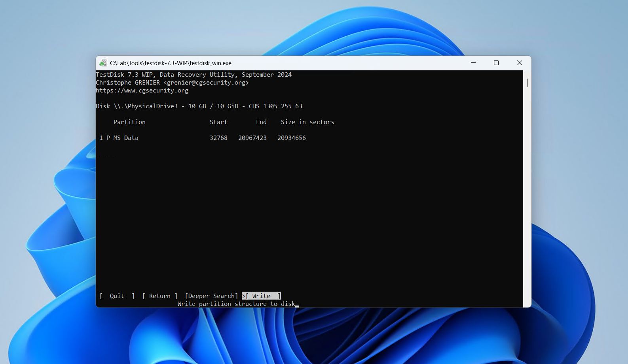628x364 pixels.
Task: Click the console vertical scrollbar thumb
Action: (x=527, y=83)
